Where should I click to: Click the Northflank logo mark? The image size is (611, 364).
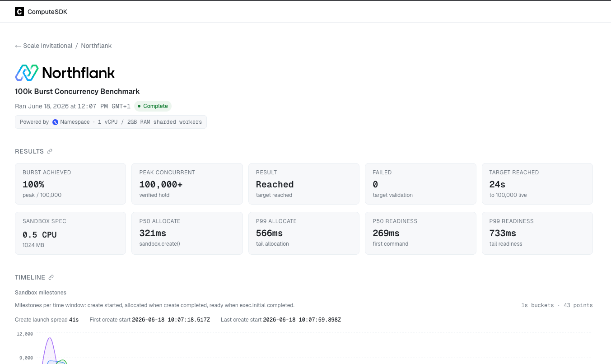coord(27,72)
